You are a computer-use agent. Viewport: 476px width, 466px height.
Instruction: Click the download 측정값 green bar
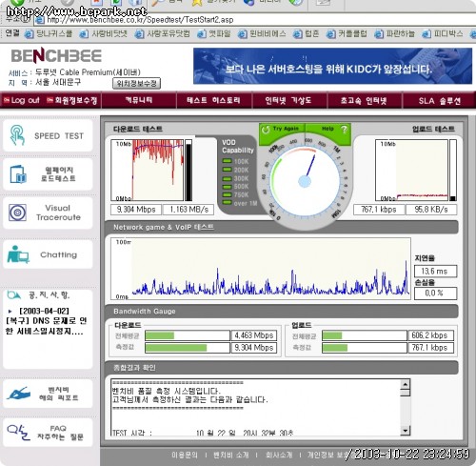point(176,348)
